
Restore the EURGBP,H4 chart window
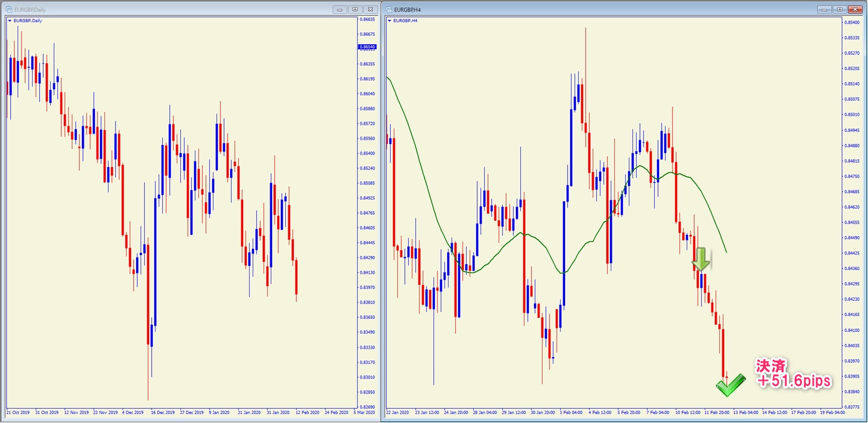(x=839, y=10)
